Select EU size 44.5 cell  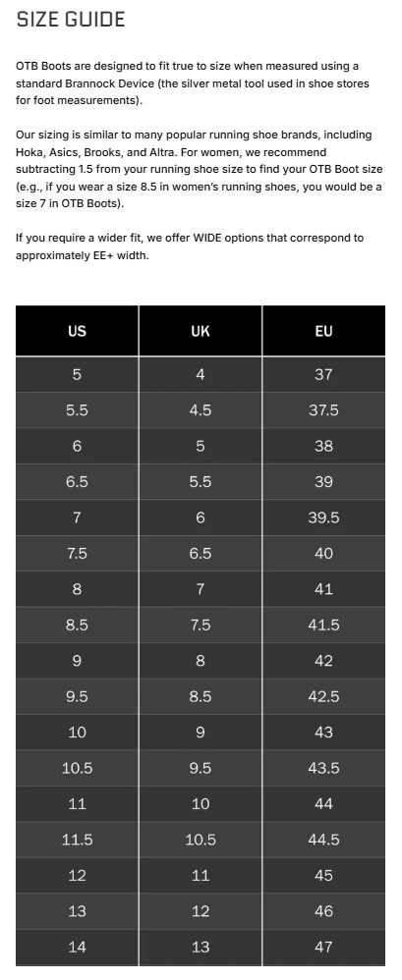click(x=323, y=840)
